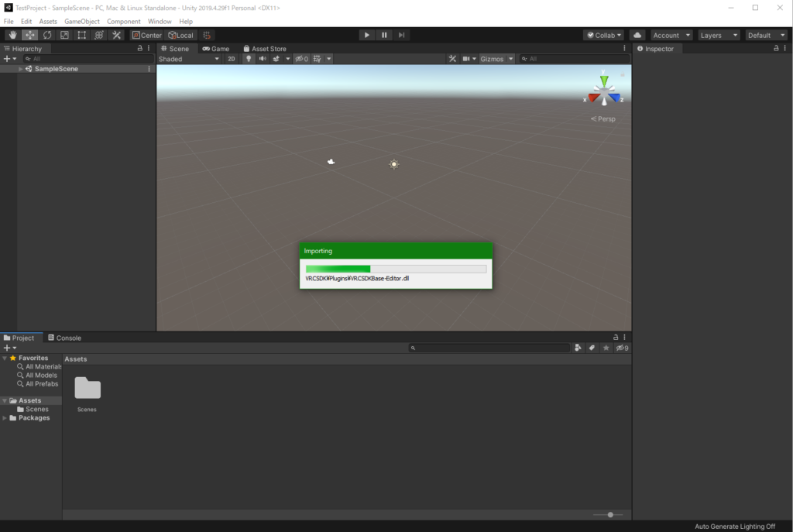
Task: Select the Transform tool
Action: 98,35
